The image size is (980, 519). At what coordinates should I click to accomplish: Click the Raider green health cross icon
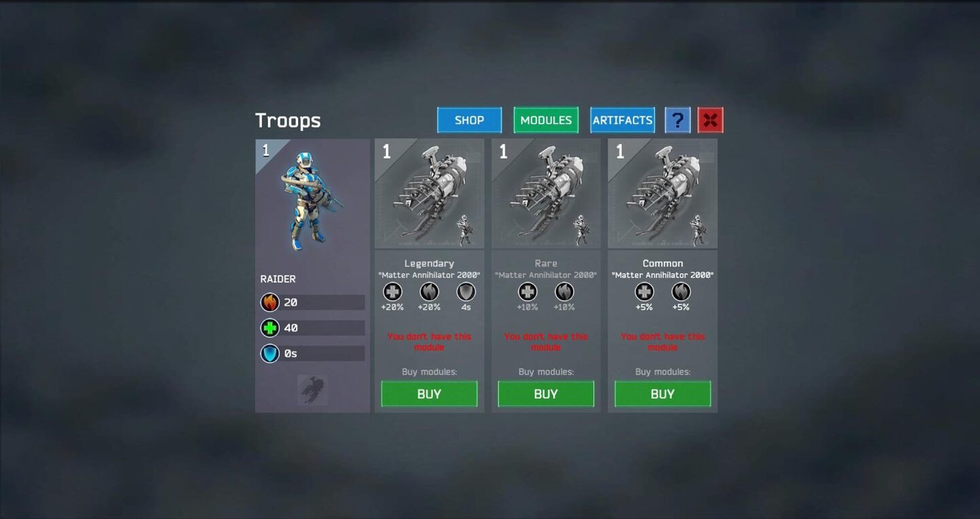click(x=270, y=328)
